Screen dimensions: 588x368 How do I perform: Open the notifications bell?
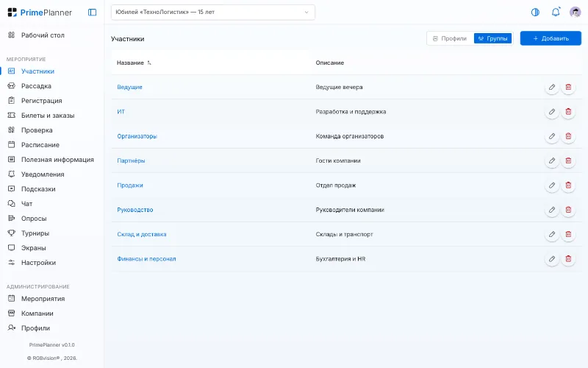(x=556, y=13)
